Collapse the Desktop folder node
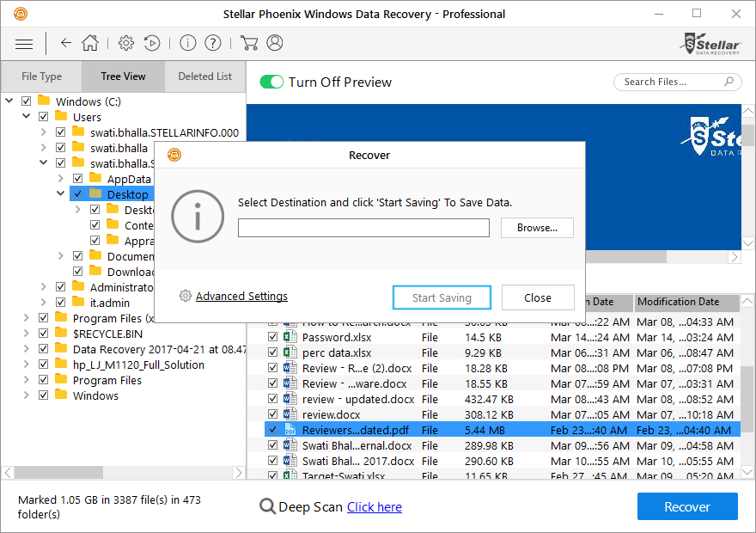The width and height of the screenshot is (756, 533). 61,193
